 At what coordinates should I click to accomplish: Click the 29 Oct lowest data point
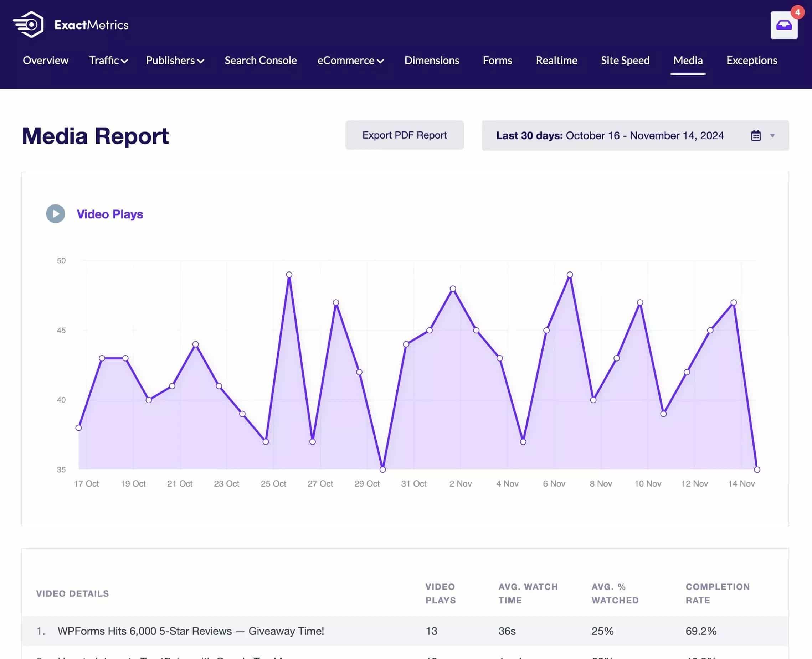tap(383, 469)
